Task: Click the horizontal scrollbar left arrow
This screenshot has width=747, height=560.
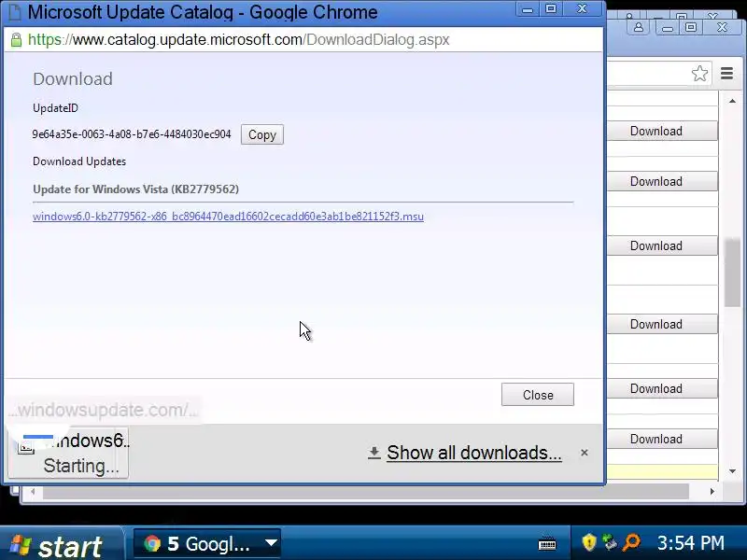Action: pyautogui.click(x=33, y=492)
